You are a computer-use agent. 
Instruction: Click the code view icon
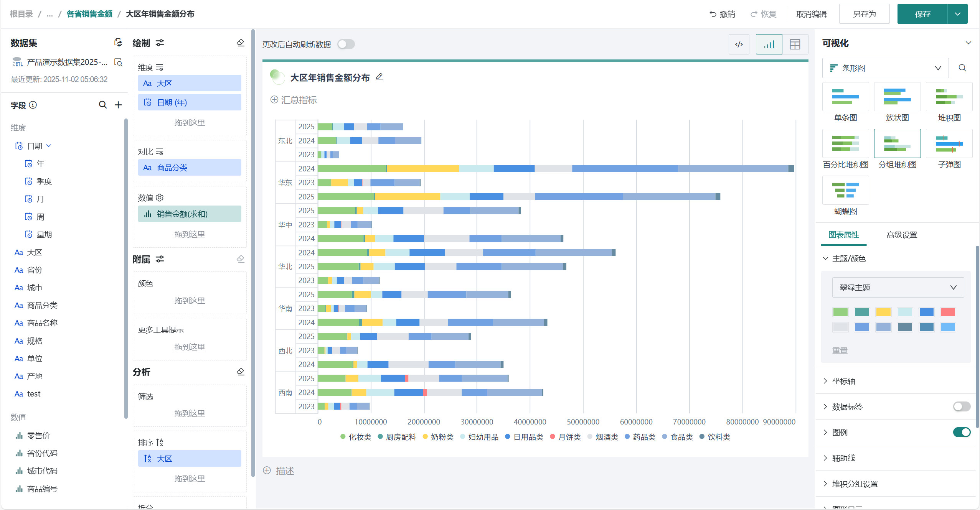tap(739, 44)
